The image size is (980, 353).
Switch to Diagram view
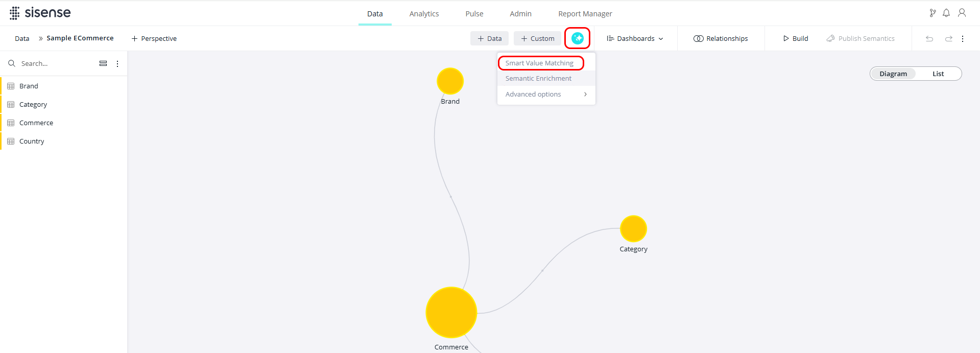click(x=893, y=74)
